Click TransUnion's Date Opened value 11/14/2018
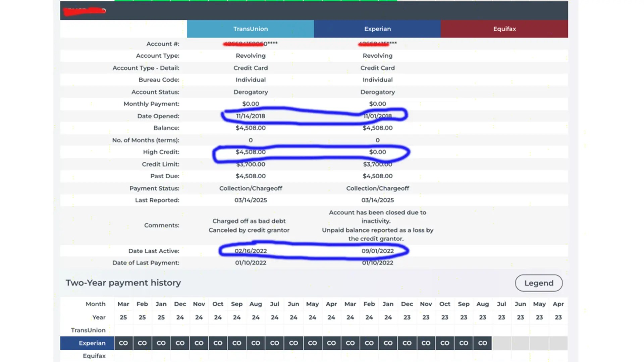This screenshot has width=644, height=362. [251, 116]
